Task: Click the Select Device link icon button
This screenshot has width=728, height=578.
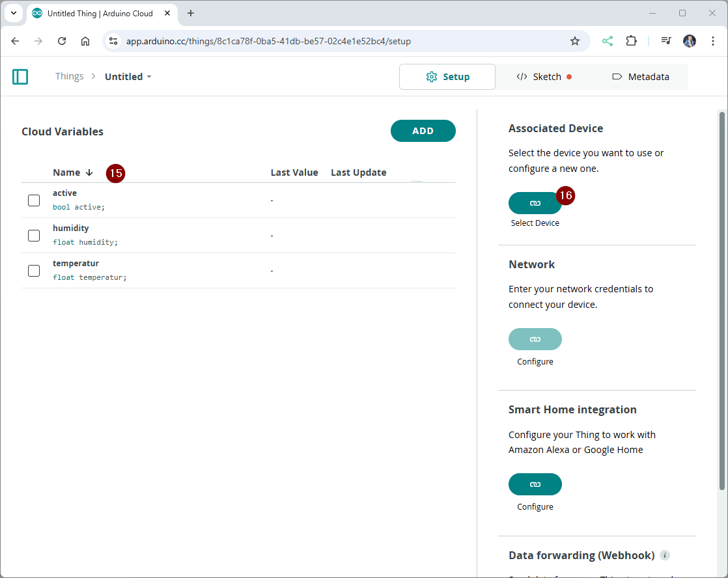Action: tap(535, 203)
